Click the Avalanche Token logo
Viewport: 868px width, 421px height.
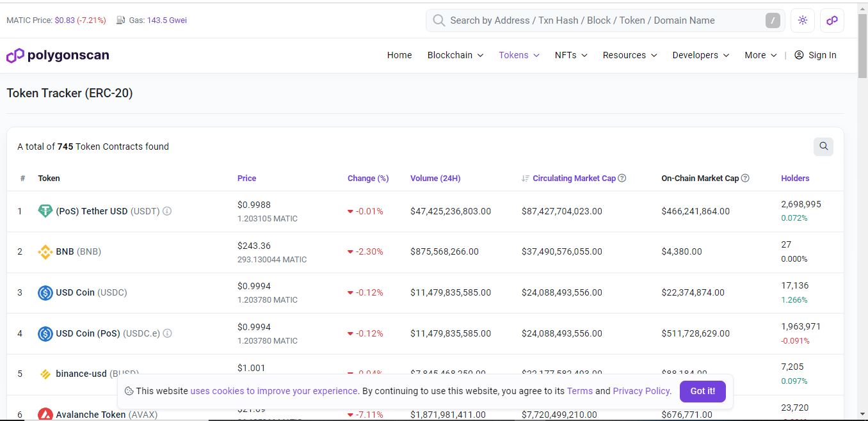tap(45, 414)
